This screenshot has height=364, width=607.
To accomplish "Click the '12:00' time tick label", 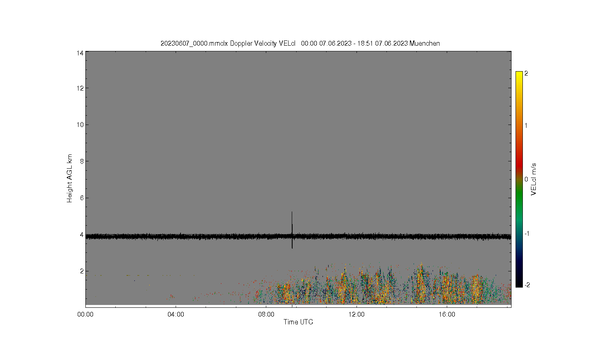I will (357, 314).
